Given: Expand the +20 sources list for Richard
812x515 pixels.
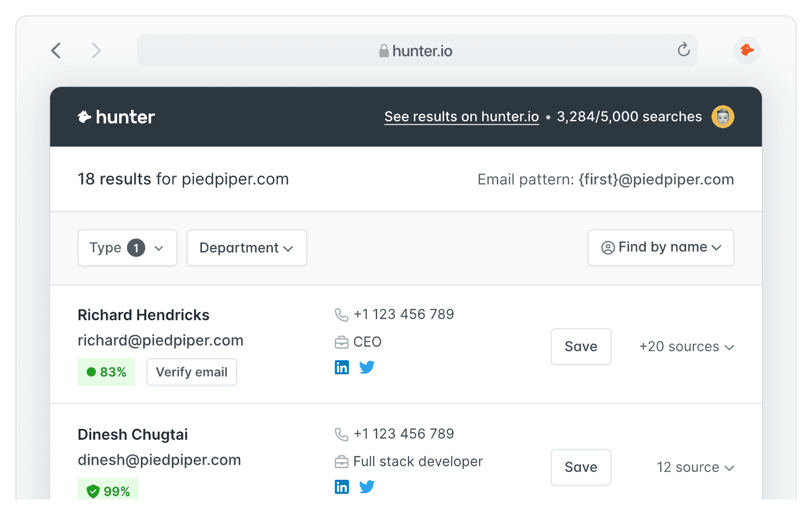Looking at the screenshot, I should 687,347.
